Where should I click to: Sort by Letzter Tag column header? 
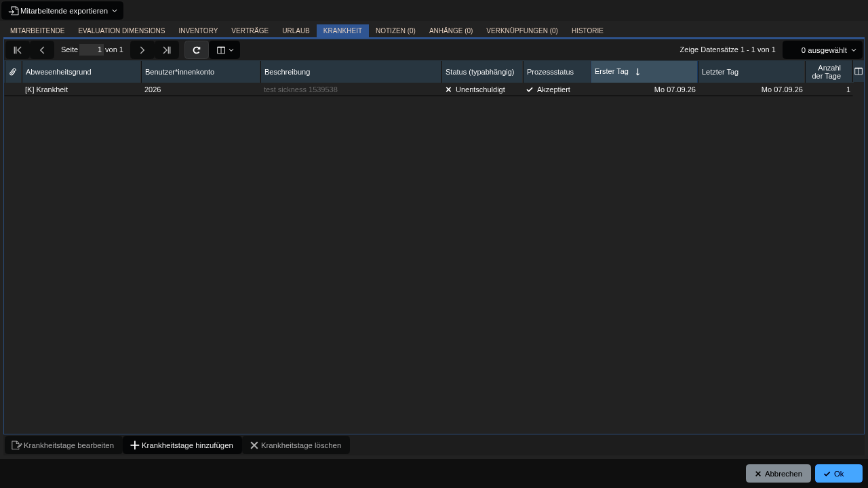pos(751,72)
